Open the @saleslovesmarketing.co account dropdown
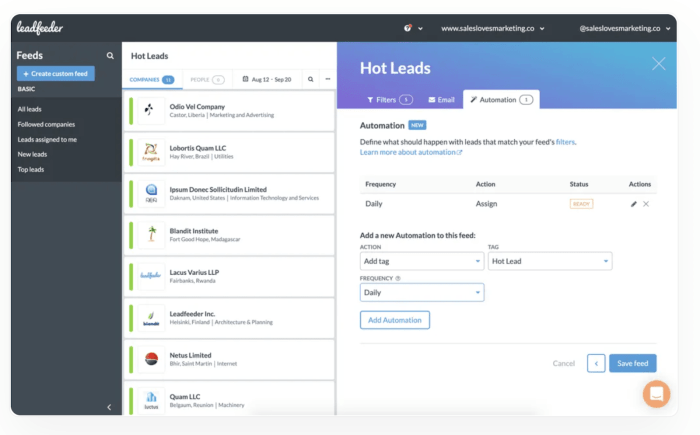Viewport: 700px width, 435px height. click(x=625, y=28)
